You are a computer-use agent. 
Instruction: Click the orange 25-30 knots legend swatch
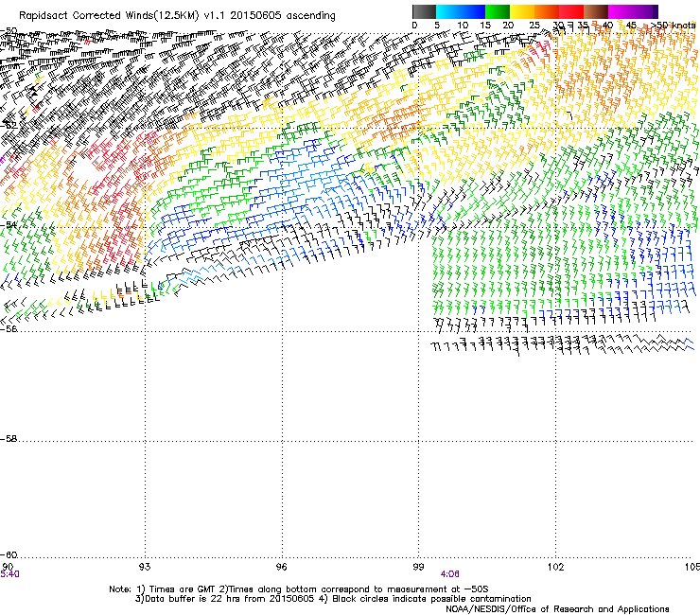(547, 11)
